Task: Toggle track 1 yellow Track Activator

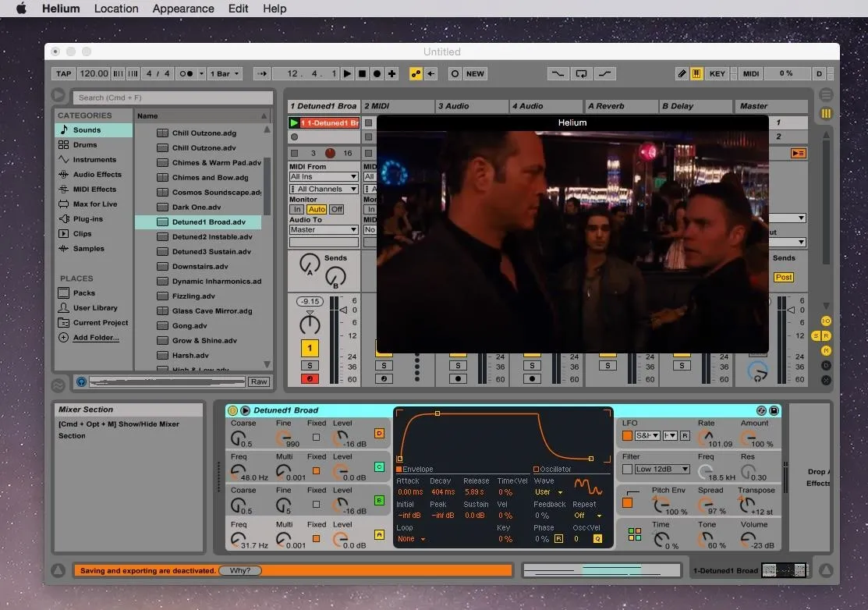Action: click(310, 348)
